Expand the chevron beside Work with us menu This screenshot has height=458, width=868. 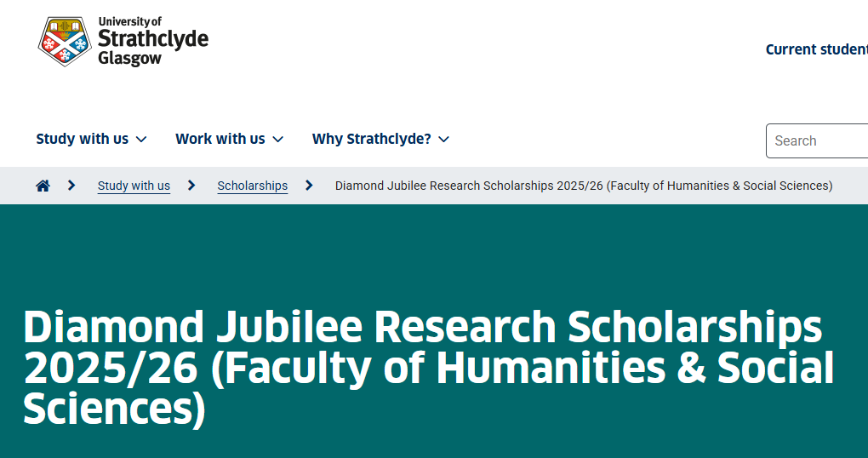(277, 140)
